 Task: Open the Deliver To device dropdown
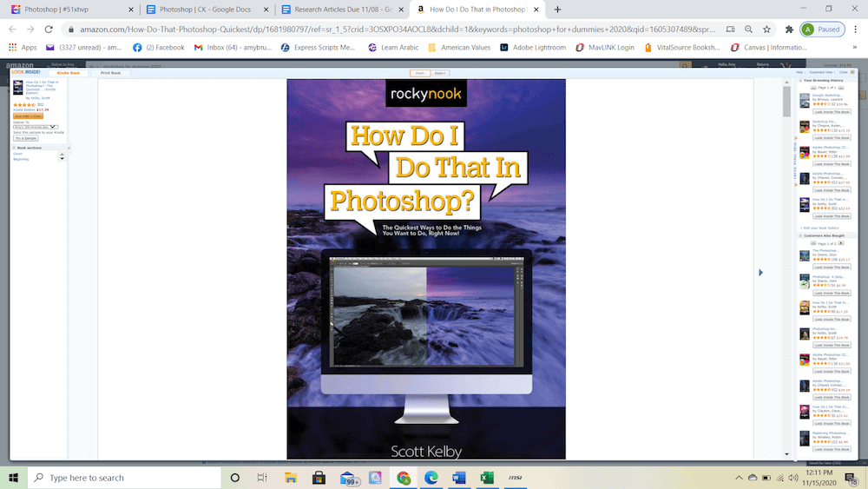[36, 127]
